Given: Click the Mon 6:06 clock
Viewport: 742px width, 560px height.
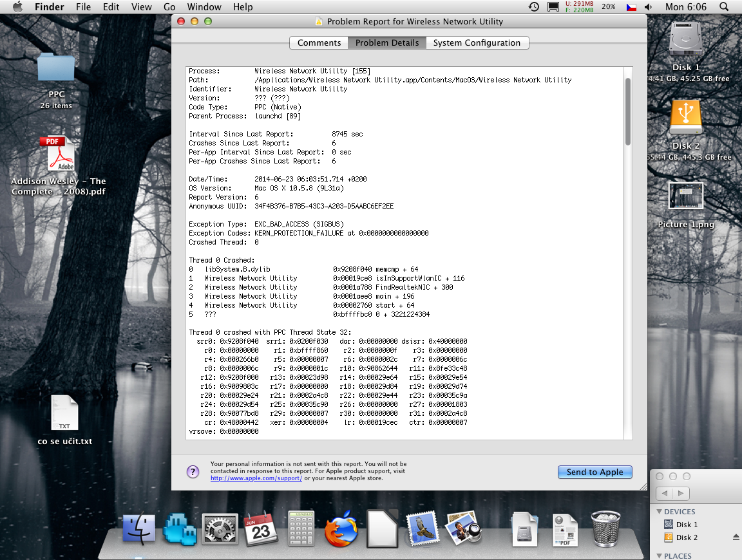Looking at the screenshot, I should coord(686,6).
